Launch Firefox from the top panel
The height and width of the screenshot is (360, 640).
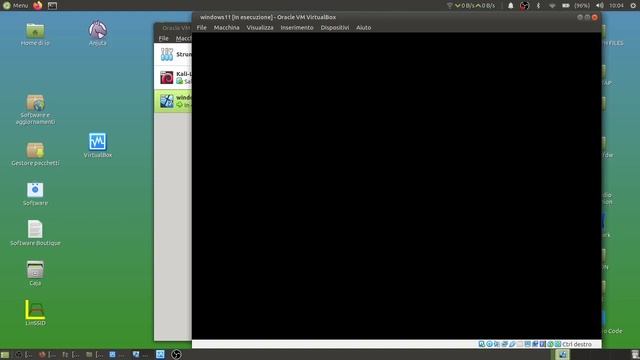tap(38, 5)
